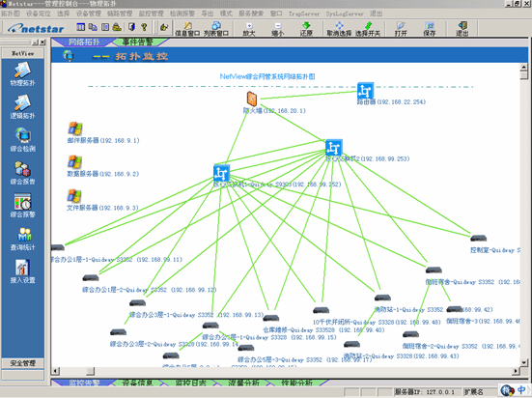Select the 综合检测 sidebar icon
This screenshot has height=398, width=532.
(x=22, y=140)
